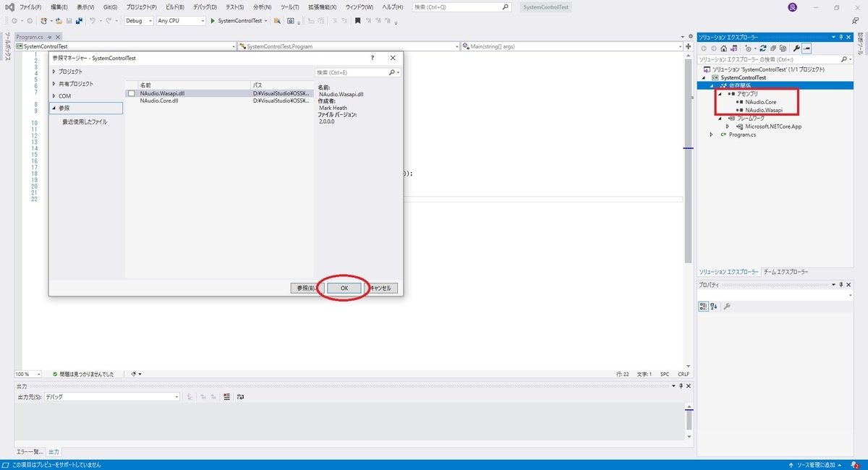Expand the プロジェクト category in Reference Manager

(54, 72)
